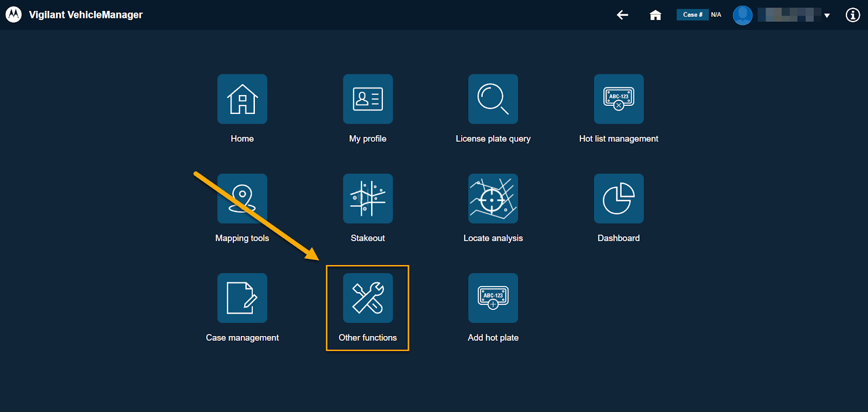
Task: Click the Hot list management label
Action: tap(618, 139)
